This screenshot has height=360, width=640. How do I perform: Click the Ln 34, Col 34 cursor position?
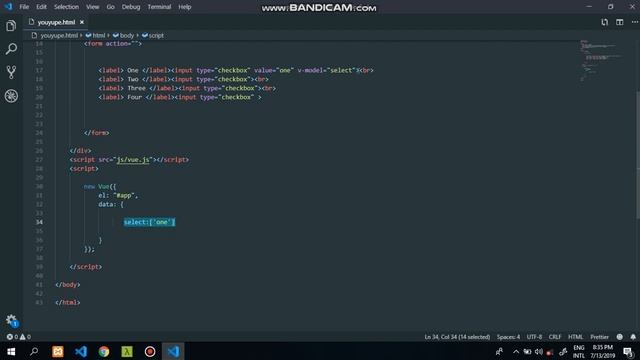pos(457,337)
